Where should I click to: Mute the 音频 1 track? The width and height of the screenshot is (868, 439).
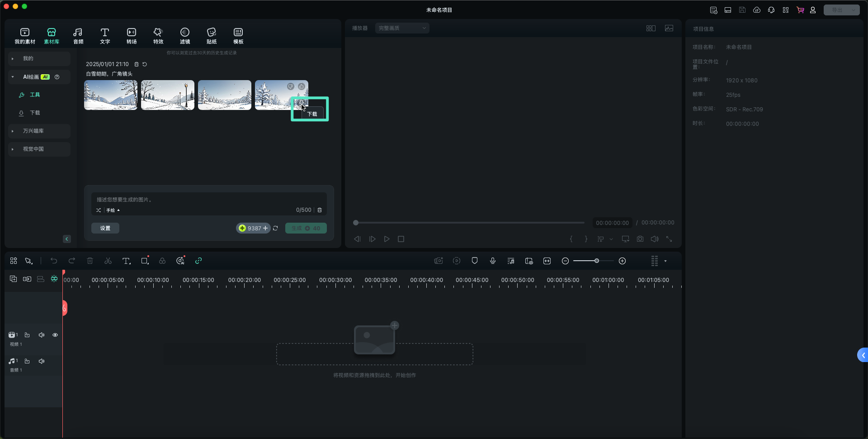(x=42, y=361)
